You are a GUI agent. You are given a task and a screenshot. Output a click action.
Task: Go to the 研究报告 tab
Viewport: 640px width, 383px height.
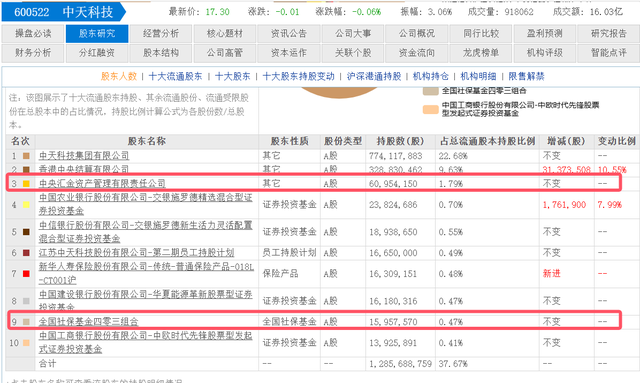click(609, 33)
